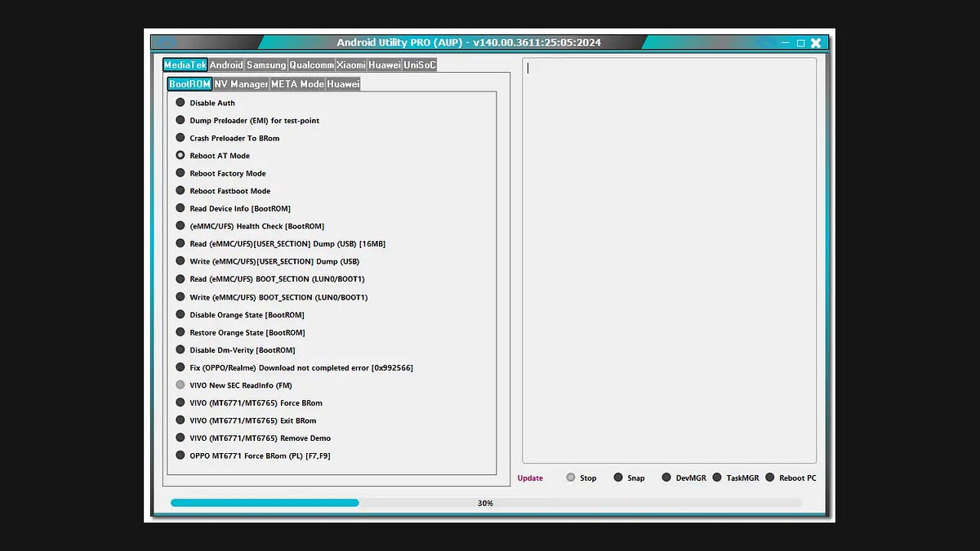Image resolution: width=980 pixels, height=551 pixels.
Task: Click the Snap capture button
Action: coord(634,478)
